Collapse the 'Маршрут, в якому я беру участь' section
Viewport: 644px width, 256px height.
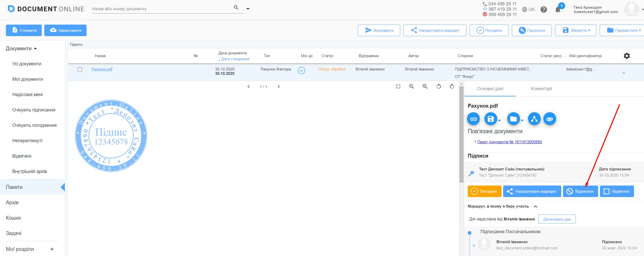click(x=535, y=207)
